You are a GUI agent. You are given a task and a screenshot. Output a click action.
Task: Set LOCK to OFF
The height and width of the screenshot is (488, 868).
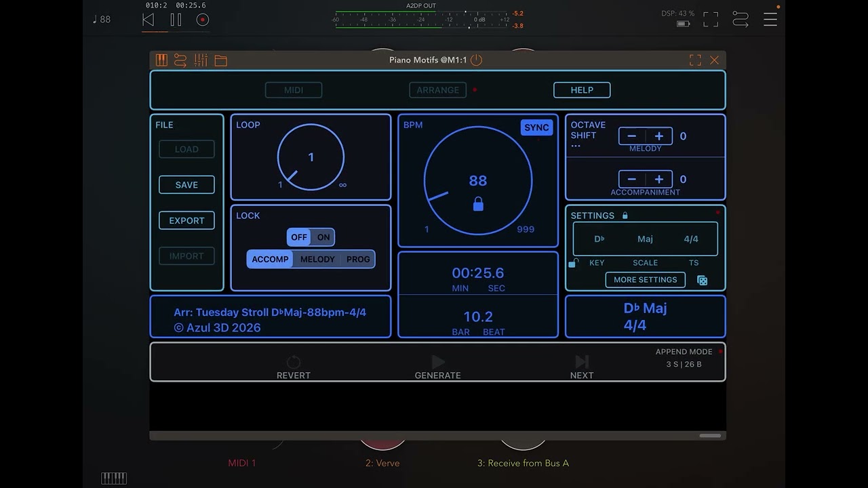point(298,237)
